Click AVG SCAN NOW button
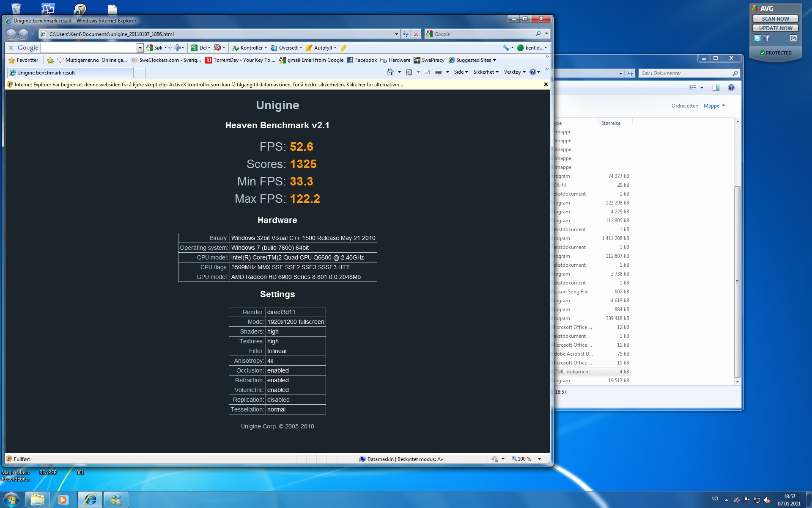 point(775,19)
